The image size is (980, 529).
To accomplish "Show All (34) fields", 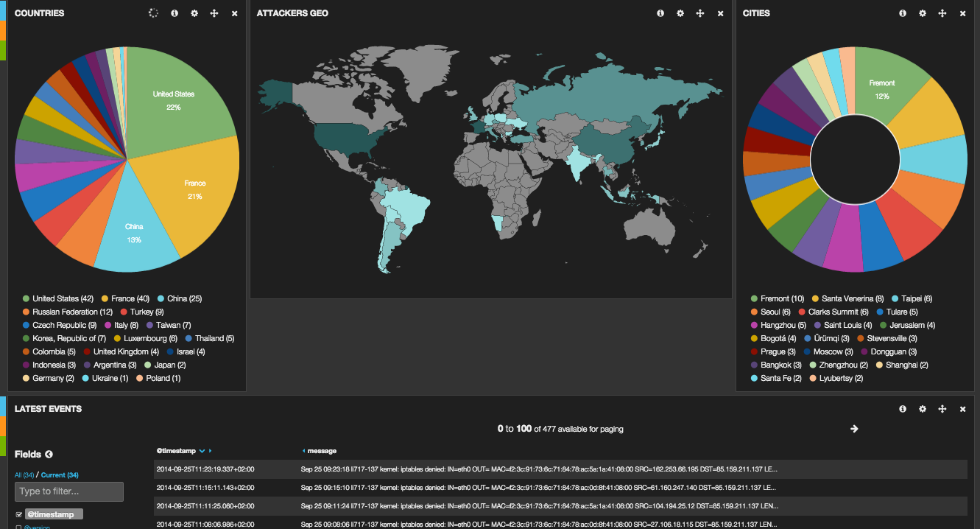I will click(x=25, y=475).
